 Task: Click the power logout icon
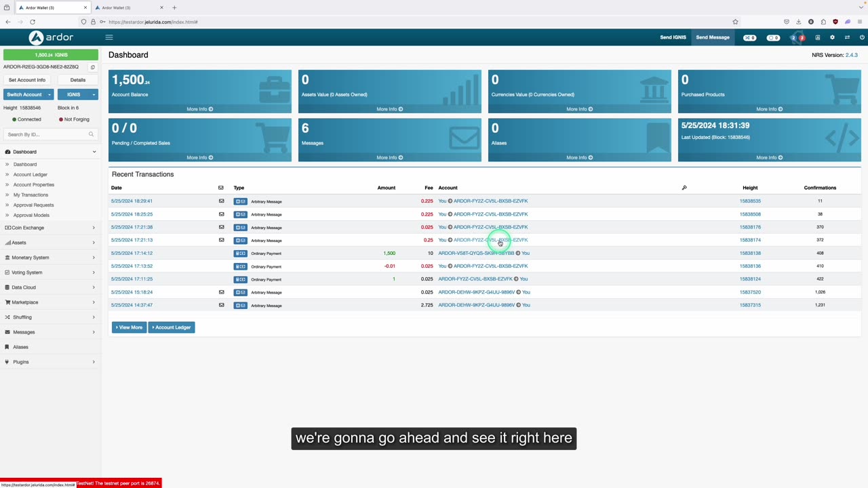pos(862,37)
